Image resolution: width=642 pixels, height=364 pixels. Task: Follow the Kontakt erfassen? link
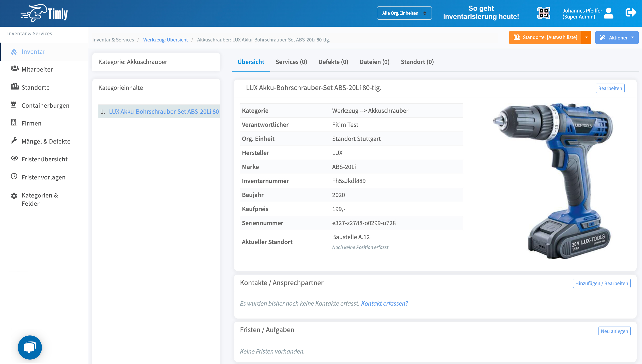384,303
